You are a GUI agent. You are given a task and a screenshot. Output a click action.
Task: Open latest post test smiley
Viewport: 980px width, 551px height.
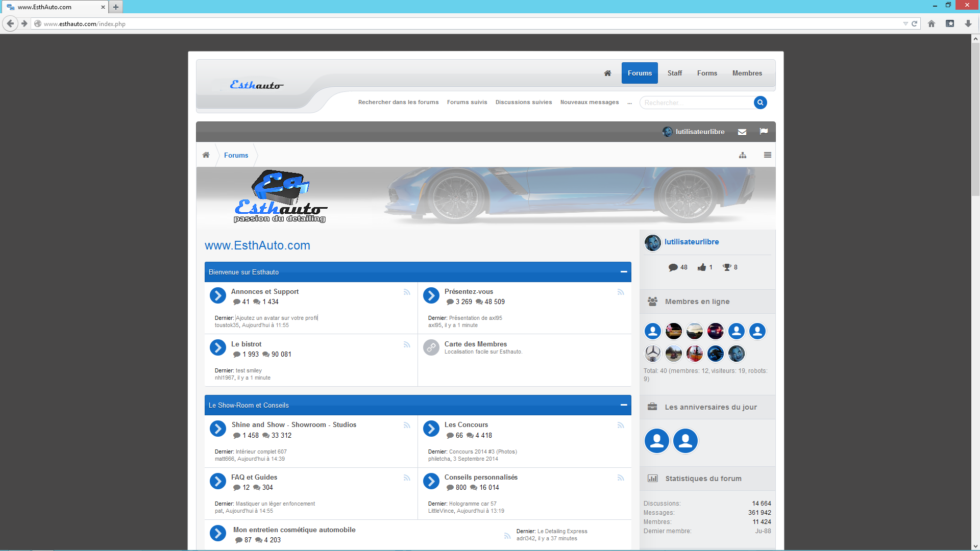point(249,370)
